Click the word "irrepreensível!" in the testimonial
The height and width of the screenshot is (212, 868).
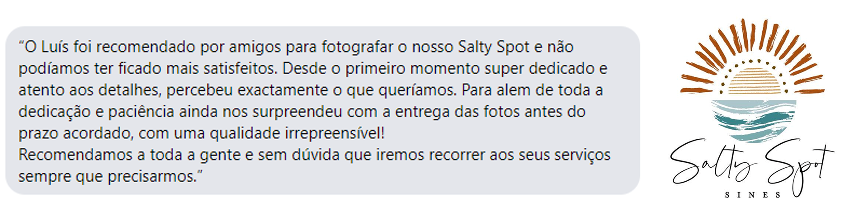[x=335, y=133]
